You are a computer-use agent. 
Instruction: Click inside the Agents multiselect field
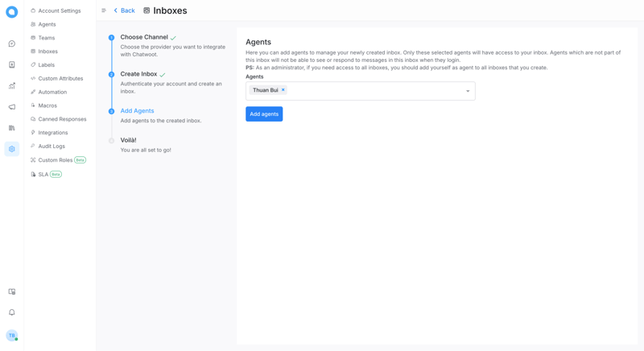tap(370, 91)
